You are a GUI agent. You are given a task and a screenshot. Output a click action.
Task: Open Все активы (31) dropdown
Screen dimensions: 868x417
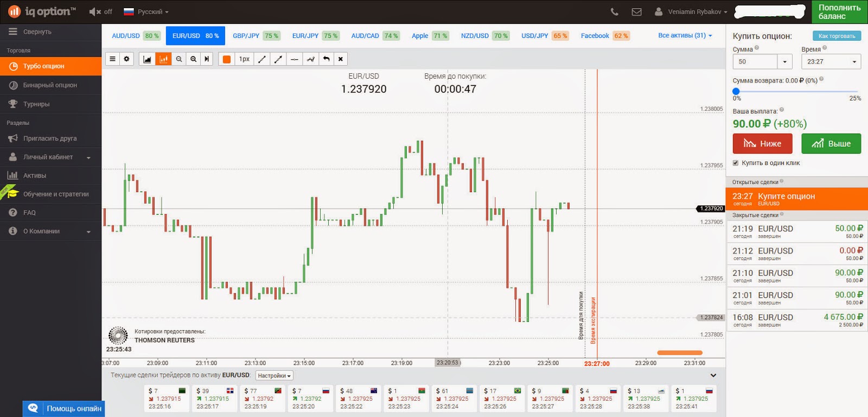click(685, 35)
